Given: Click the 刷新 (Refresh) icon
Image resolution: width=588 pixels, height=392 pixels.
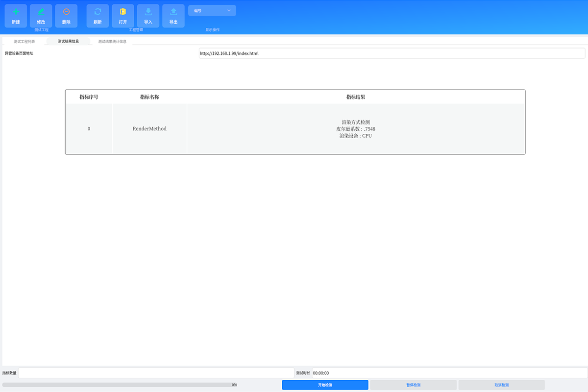Looking at the screenshot, I should coord(98,16).
